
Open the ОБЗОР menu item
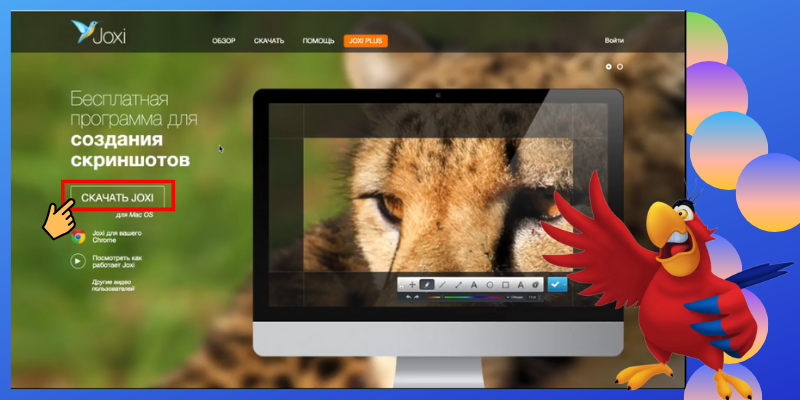(x=223, y=41)
